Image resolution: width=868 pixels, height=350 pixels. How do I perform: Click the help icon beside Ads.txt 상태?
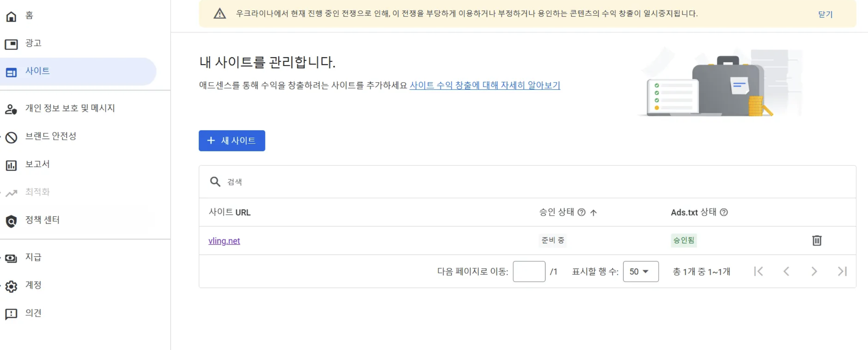(724, 212)
